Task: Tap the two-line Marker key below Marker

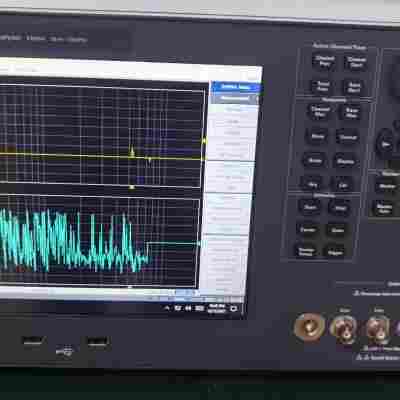Action: click(384, 209)
